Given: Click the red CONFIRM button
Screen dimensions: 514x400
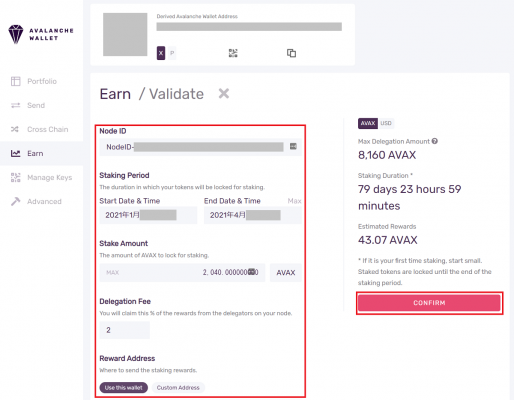Looking at the screenshot, I should point(429,303).
